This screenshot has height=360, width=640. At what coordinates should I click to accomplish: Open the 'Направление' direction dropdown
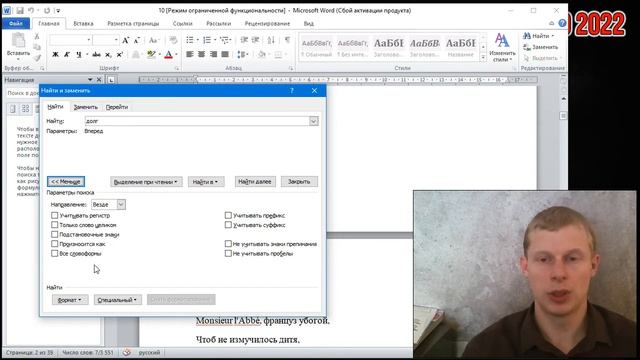tap(121, 204)
